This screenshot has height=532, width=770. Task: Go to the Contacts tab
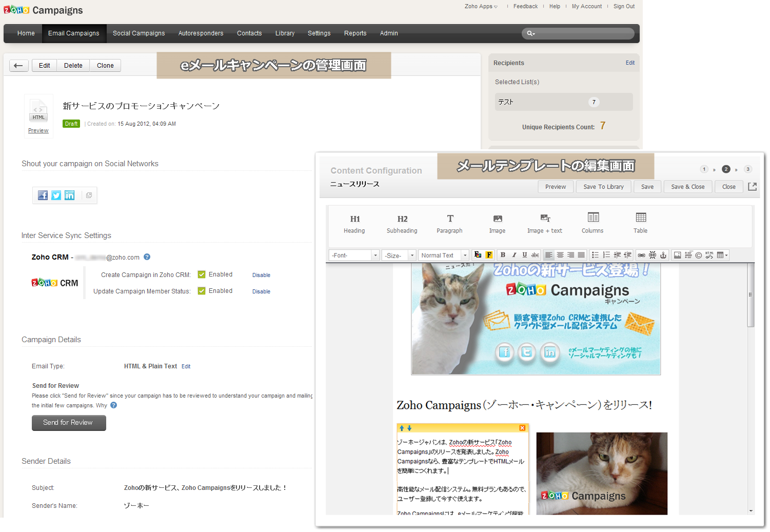point(249,33)
